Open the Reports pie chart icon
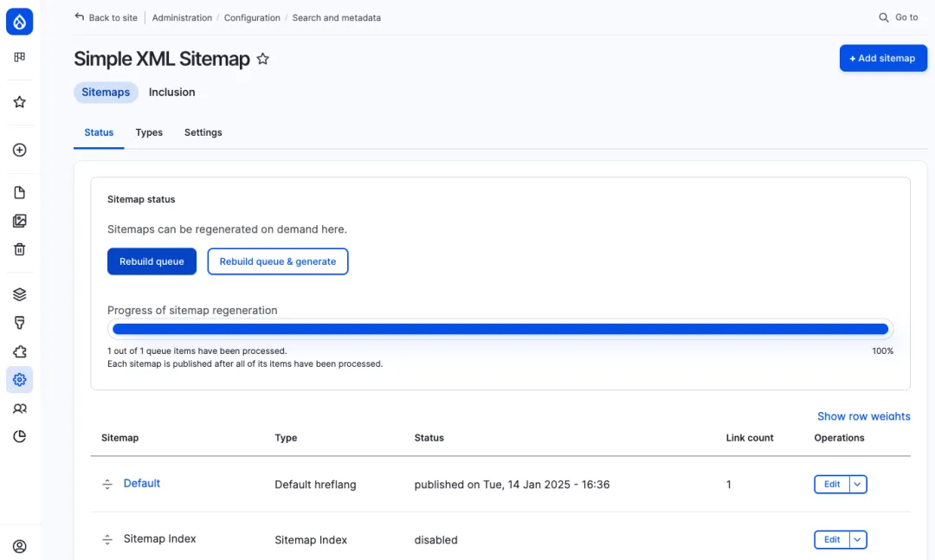This screenshot has width=935, height=560. [19, 436]
